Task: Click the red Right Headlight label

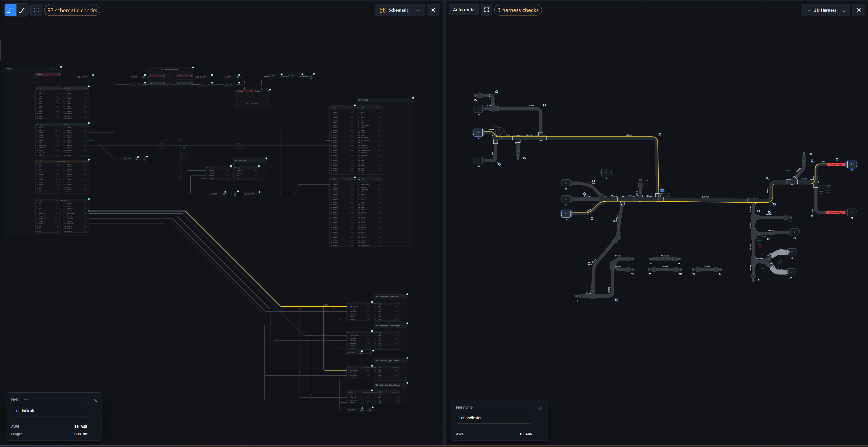Action: [x=836, y=213]
